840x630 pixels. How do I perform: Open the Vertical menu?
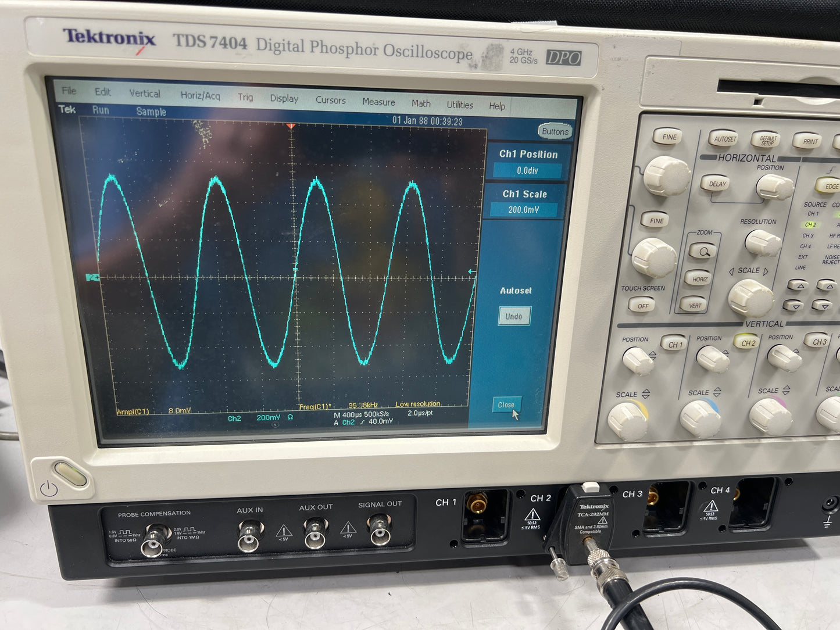(x=144, y=94)
